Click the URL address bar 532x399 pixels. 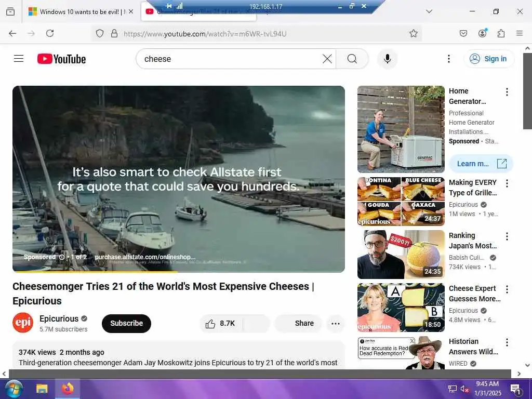point(257,33)
